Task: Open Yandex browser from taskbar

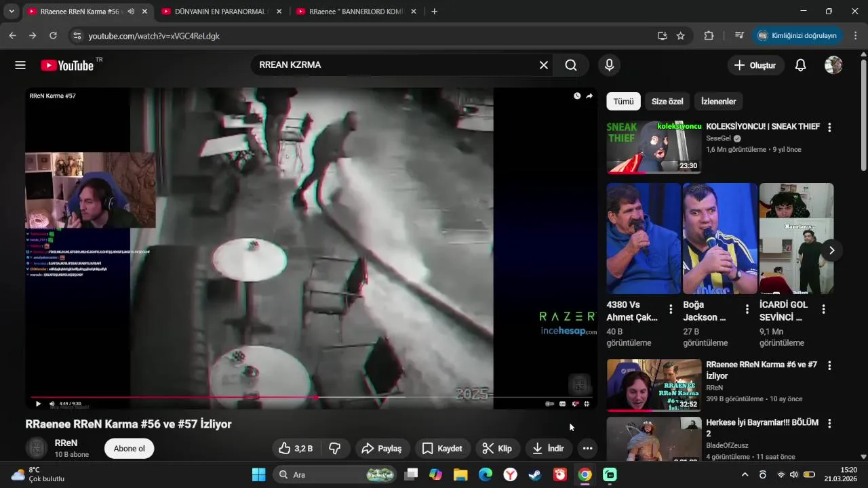Action: [x=510, y=474]
